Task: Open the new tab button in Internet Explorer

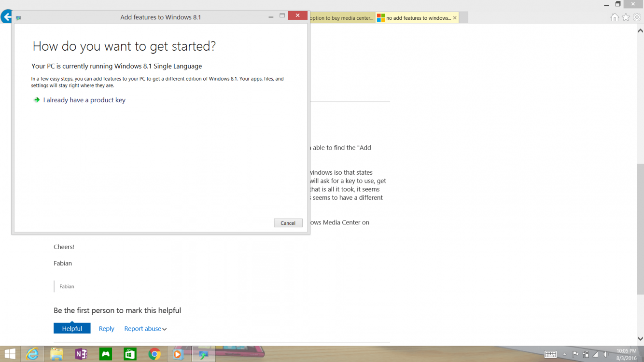Action: [x=463, y=18]
